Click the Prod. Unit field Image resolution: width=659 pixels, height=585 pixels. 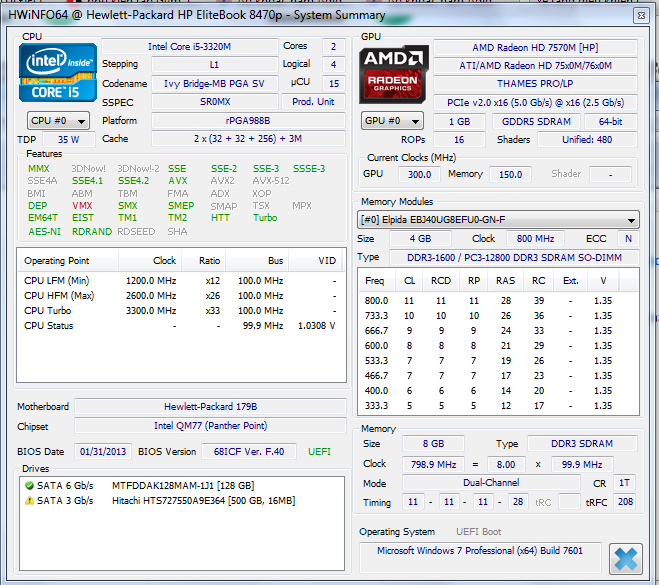point(313,102)
